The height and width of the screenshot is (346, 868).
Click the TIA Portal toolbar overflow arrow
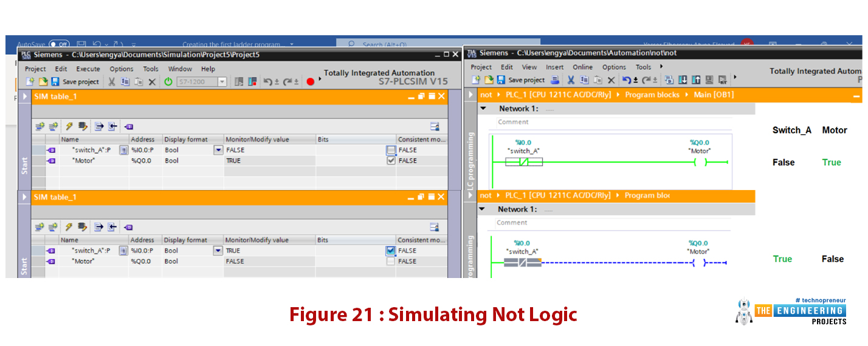click(734, 78)
